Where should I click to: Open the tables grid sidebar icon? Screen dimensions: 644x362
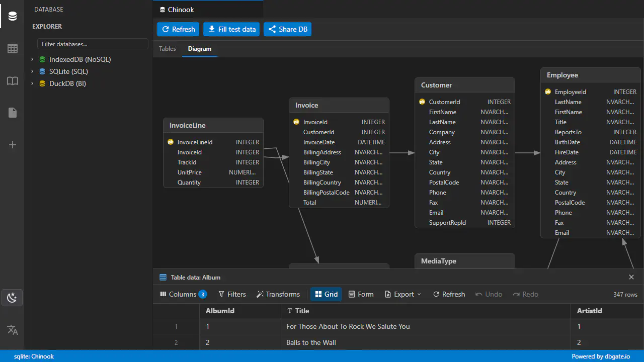point(13,48)
